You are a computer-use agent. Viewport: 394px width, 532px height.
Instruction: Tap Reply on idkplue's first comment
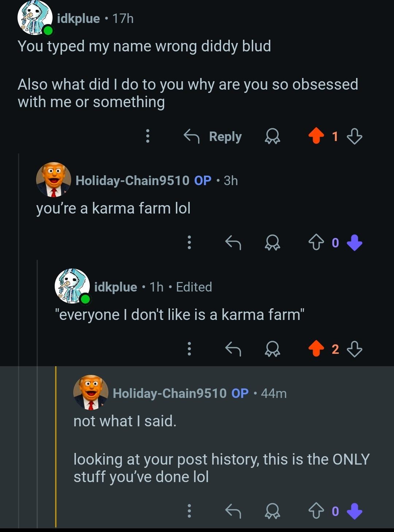[x=213, y=137]
